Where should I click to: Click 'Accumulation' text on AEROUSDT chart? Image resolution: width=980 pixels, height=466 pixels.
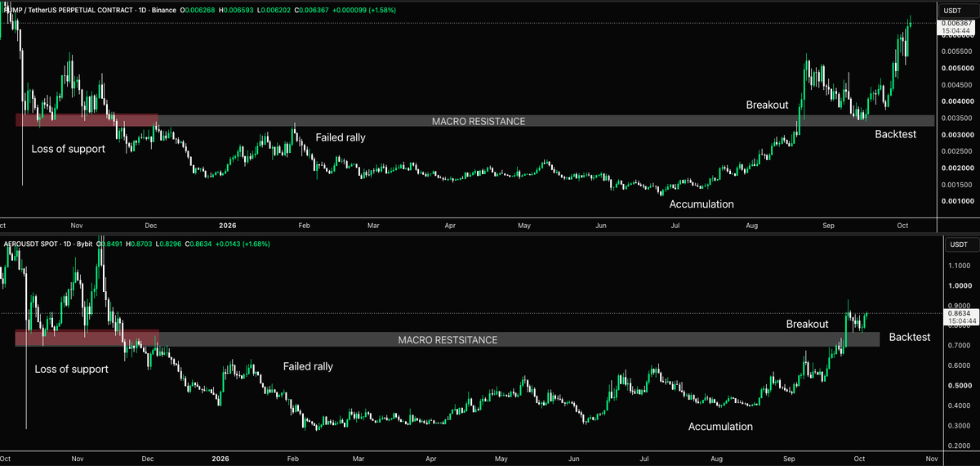pyautogui.click(x=720, y=427)
